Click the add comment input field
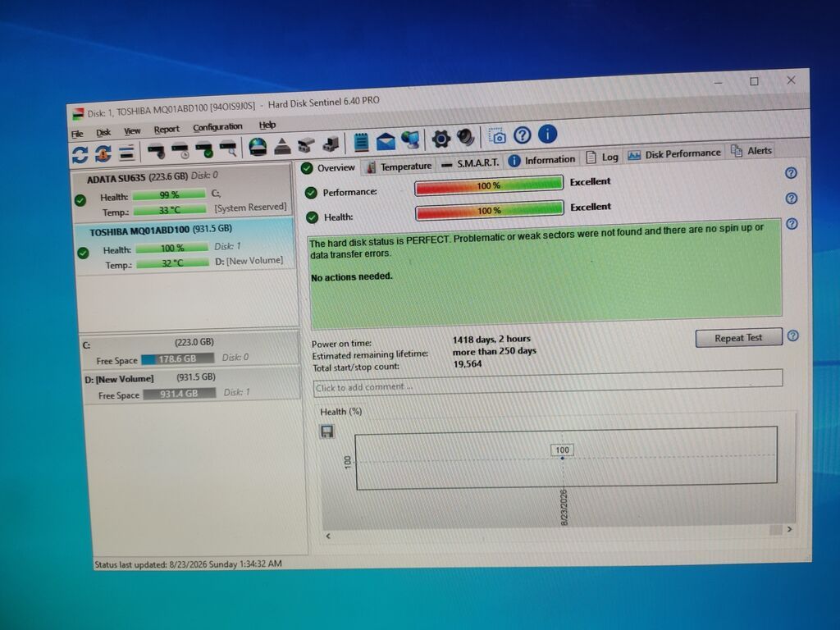840x630 pixels. pos(547,382)
